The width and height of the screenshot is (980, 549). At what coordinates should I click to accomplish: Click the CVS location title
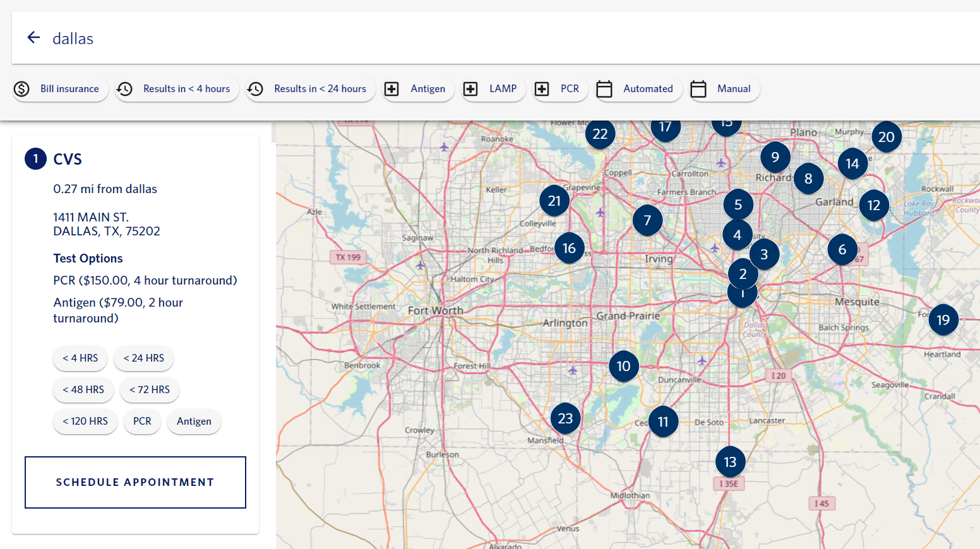[68, 159]
